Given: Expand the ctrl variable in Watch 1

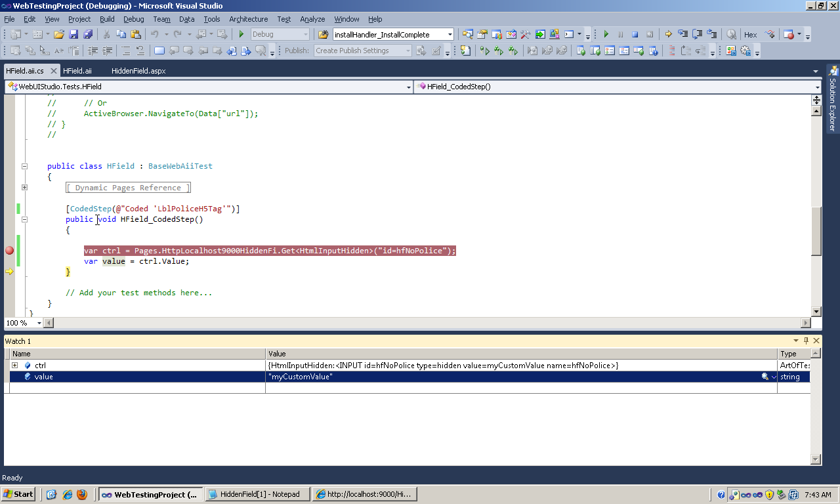Looking at the screenshot, I should click(15, 365).
